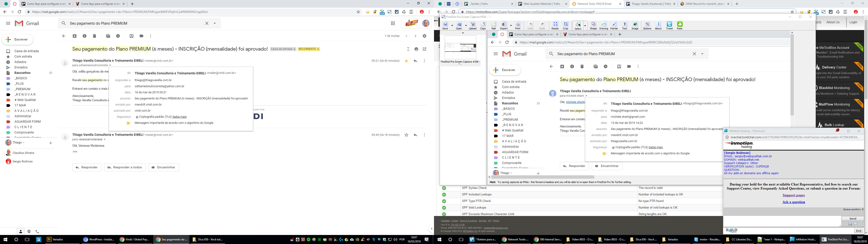Remove the RECORRENTE label from the conversation
This screenshot has width=868, height=244.
tap(318, 49)
